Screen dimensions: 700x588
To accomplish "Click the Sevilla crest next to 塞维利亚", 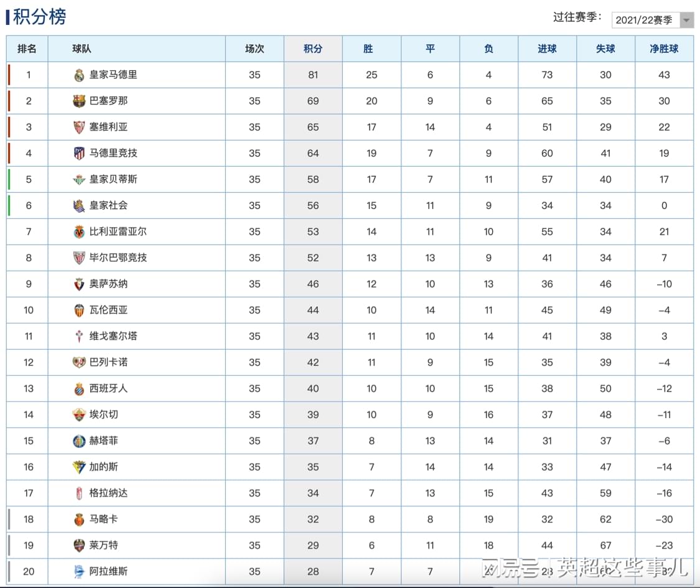I will [x=79, y=127].
